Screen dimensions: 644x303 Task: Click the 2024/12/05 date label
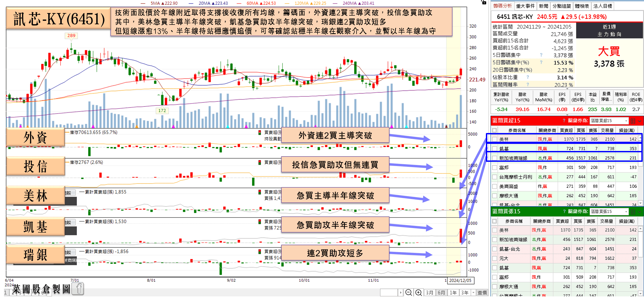coord(460,280)
